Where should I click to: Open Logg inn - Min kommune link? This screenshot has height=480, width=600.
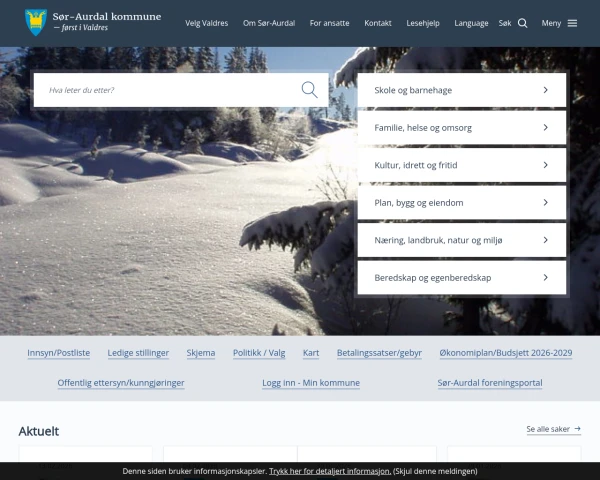(310, 383)
